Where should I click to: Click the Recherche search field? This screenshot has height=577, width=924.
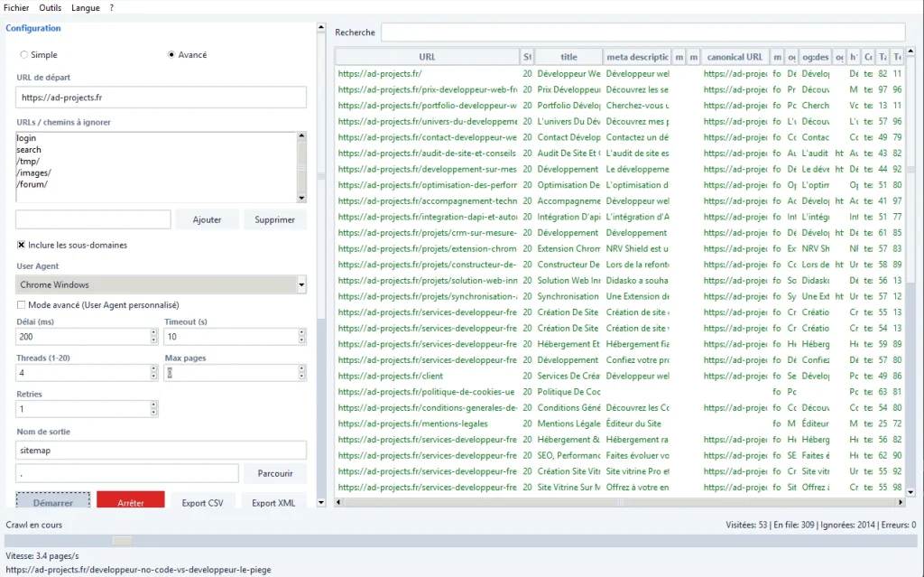[642, 33]
